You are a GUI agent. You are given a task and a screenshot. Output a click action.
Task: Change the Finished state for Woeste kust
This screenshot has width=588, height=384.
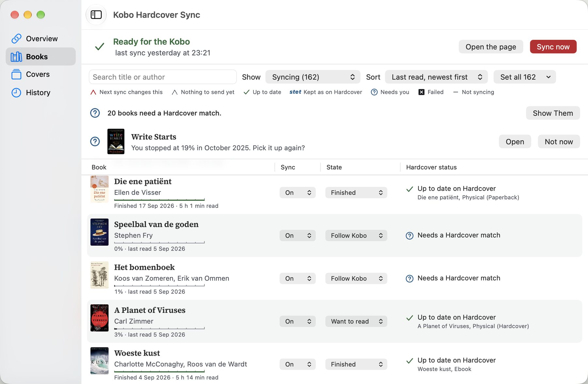[x=356, y=364]
